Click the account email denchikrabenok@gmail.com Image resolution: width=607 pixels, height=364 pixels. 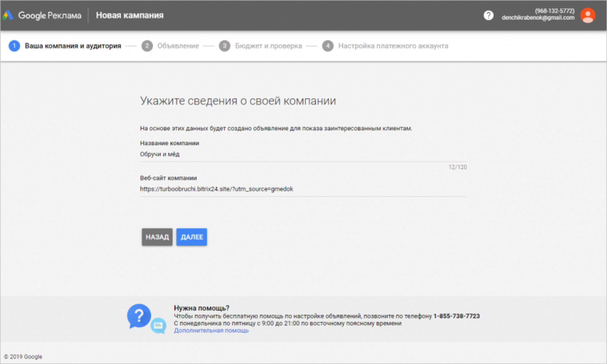point(538,18)
